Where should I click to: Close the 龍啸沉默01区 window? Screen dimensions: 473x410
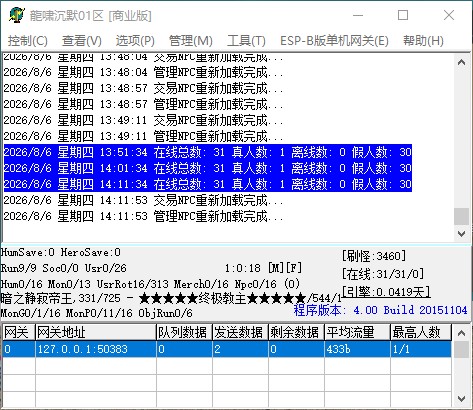coord(449,15)
